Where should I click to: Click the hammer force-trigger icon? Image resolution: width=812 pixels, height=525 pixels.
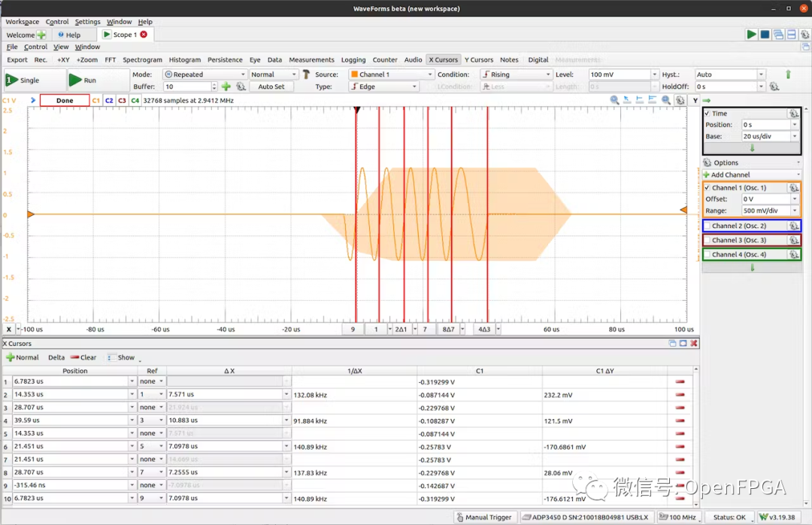pyautogui.click(x=306, y=74)
